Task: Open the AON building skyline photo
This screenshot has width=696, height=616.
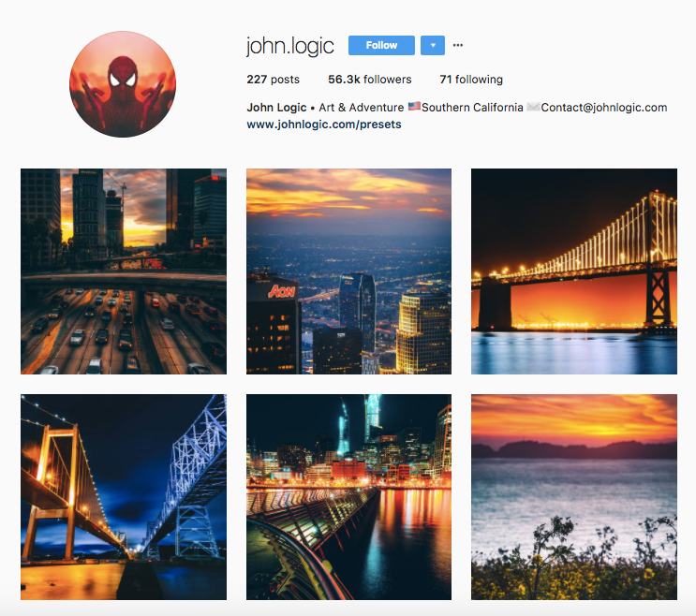Action: pyautogui.click(x=348, y=271)
